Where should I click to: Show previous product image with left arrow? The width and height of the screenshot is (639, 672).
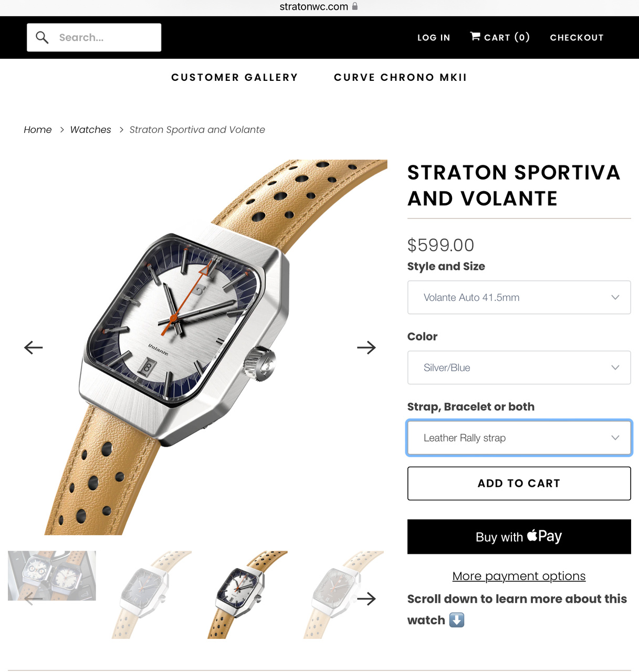tap(34, 347)
